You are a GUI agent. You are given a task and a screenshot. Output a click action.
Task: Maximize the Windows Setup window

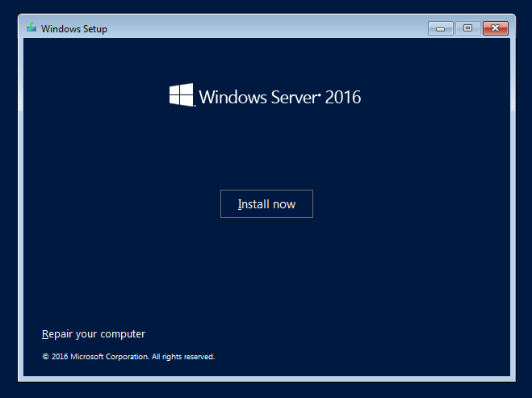(468, 28)
